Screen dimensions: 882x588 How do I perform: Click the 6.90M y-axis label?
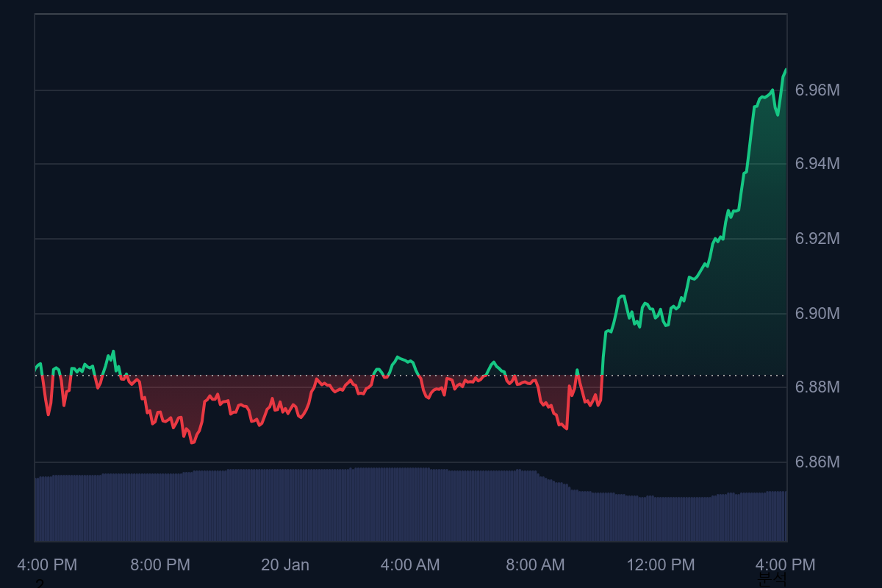coord(817,314)
